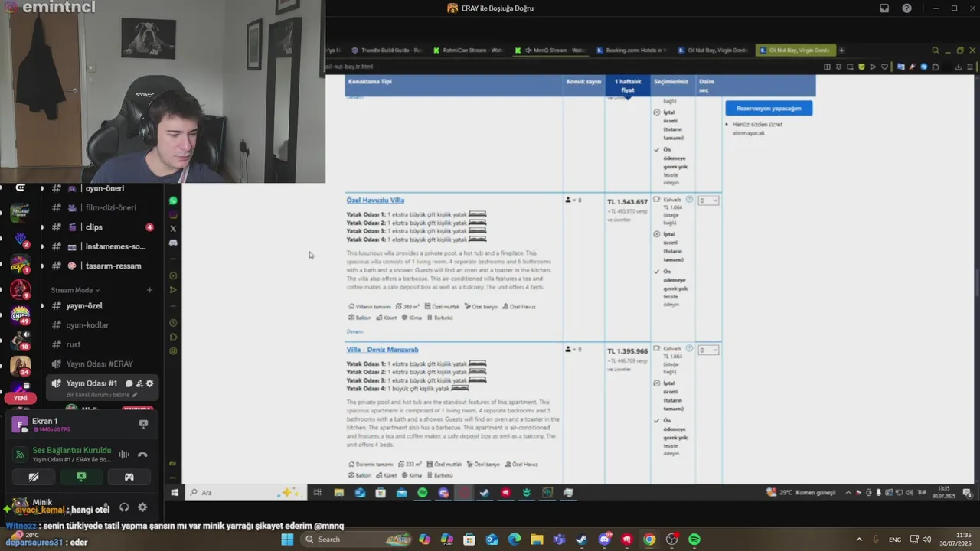Click the TL 1.543.657 price
This screenshot has height=551, width=980.
pos(627,202)
